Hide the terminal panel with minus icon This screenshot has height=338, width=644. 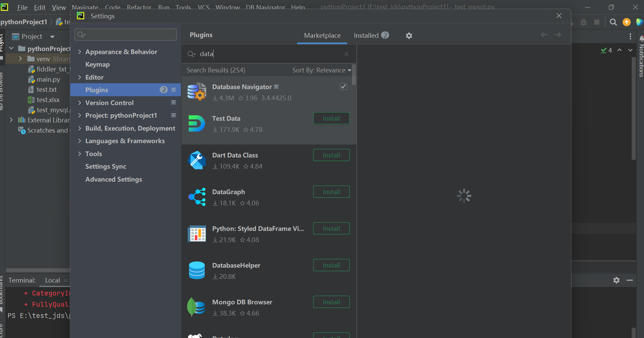pos(630,280)
